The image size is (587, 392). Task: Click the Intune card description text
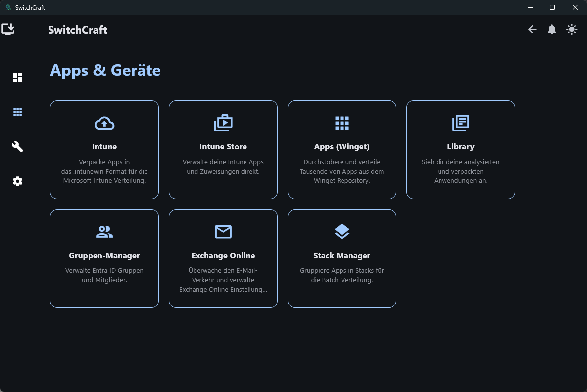click(x=104, y=172)
